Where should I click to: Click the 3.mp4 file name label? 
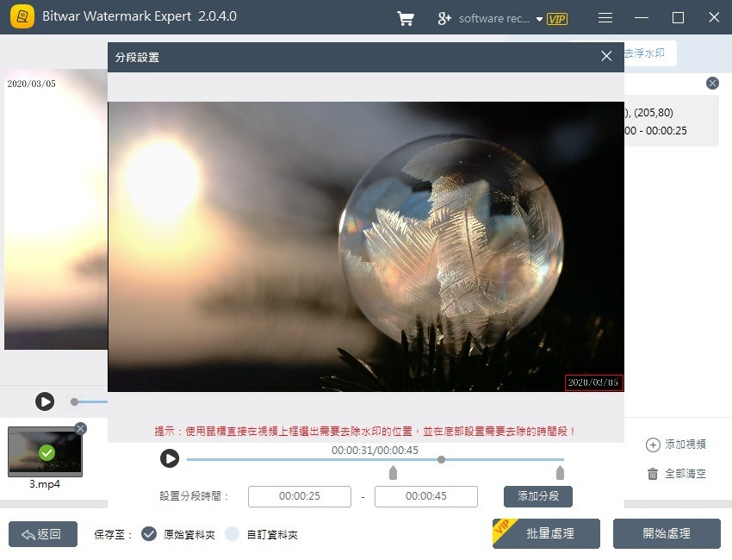tap(45, 484)
